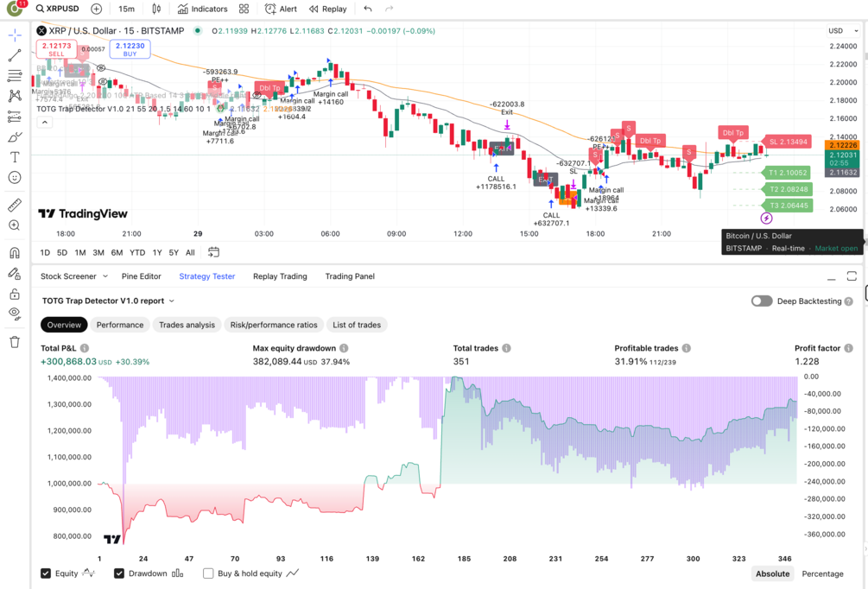Open the List of trades tab
This screenshot has width=868, height=589.
coord(357,325)
